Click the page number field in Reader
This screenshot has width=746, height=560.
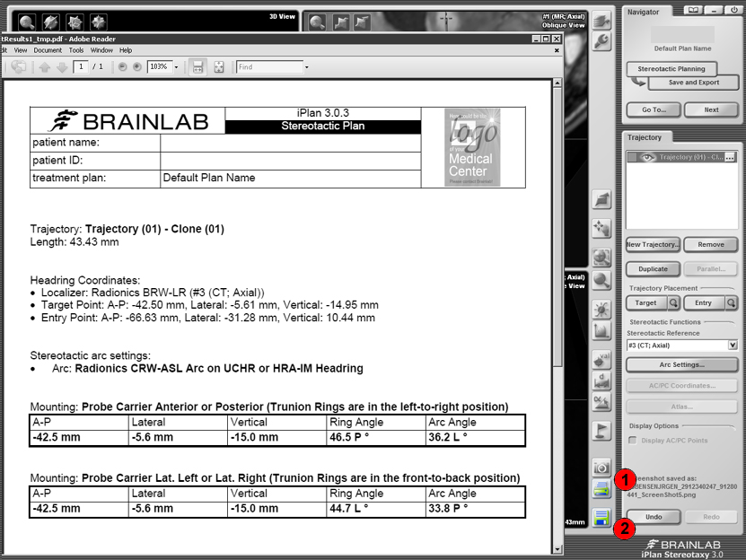coord(83,67)
